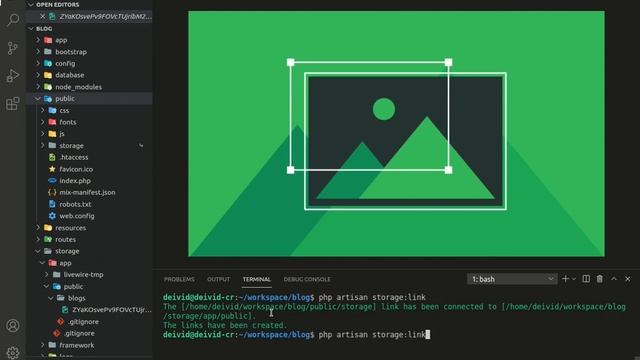Collapse the BLOG project section
This screenshot has width=640, height=360.
coord(89,29)
